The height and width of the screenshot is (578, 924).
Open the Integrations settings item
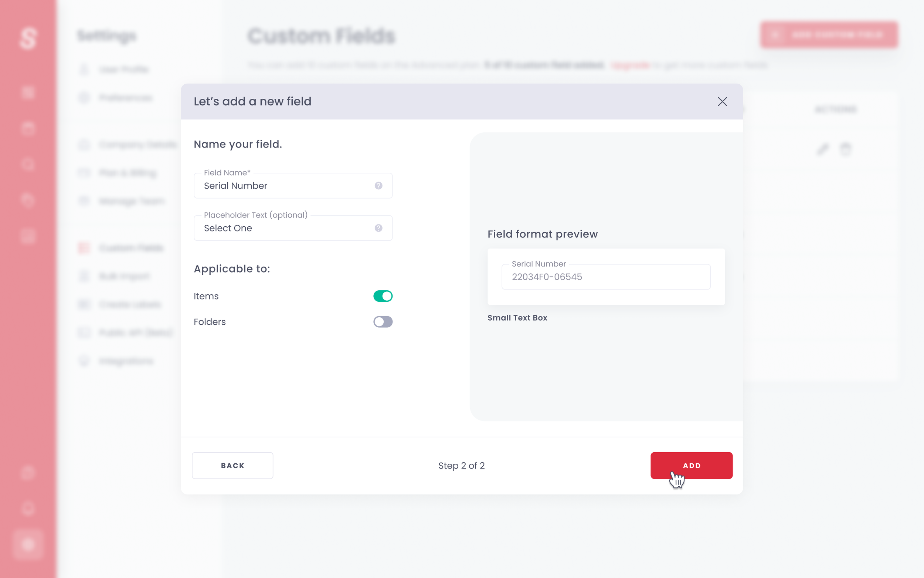pyautogui.click(x=126, y=361)
